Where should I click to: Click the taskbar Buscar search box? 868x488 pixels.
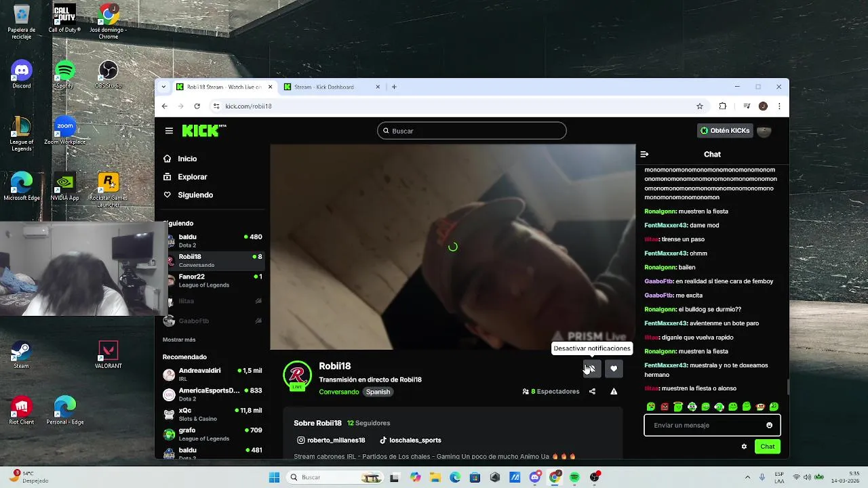click(335, 478)
